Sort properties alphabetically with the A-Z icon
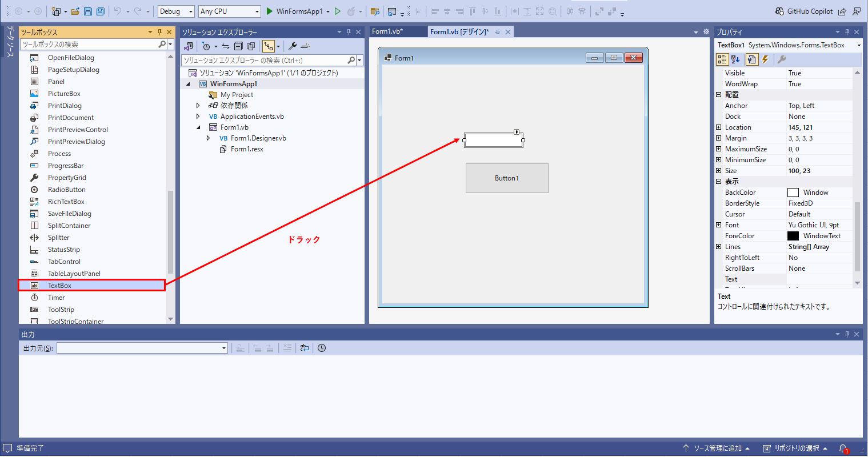 click(x=736, y=59)
